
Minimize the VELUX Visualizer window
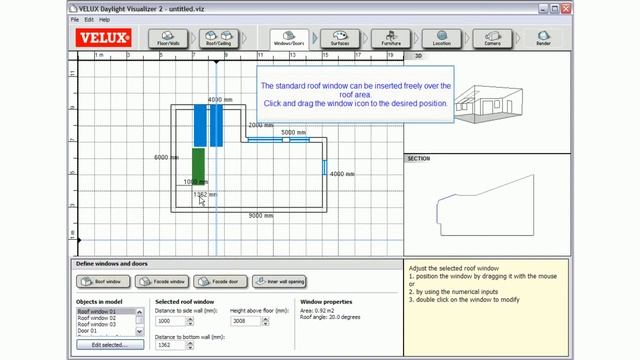click(x=542, y=9)
